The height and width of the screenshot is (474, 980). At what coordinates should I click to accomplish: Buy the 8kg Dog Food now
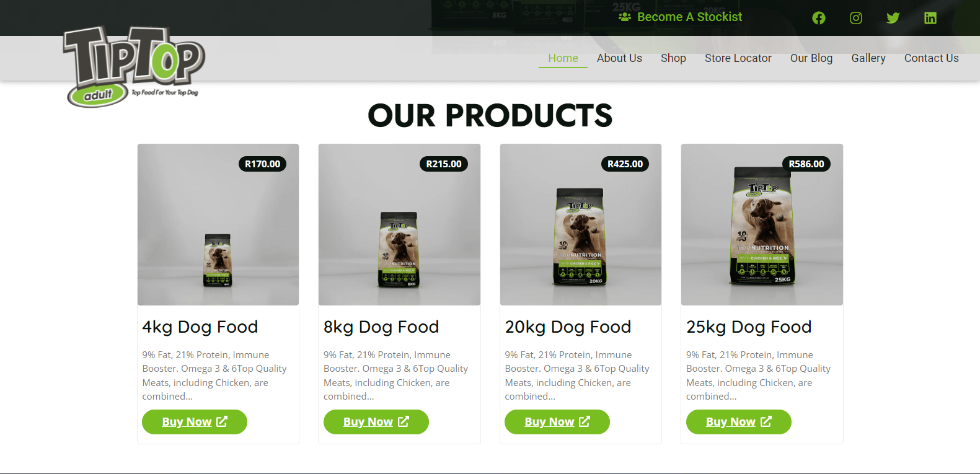point(376,422)
